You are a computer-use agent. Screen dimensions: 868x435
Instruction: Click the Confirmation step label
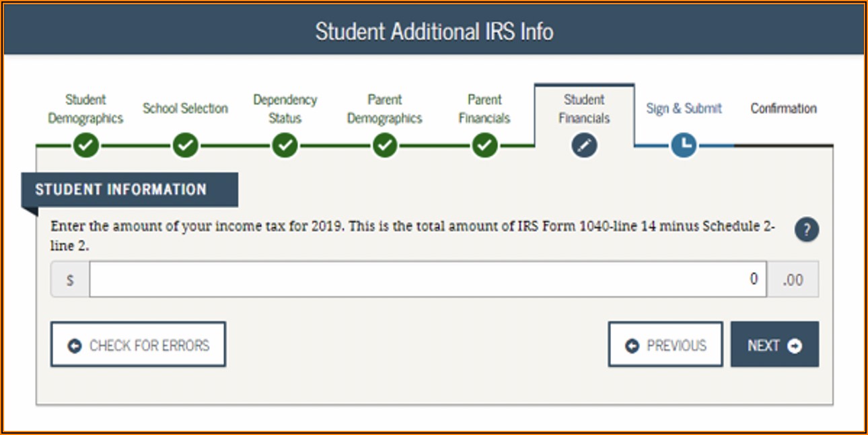coord(783,108)
